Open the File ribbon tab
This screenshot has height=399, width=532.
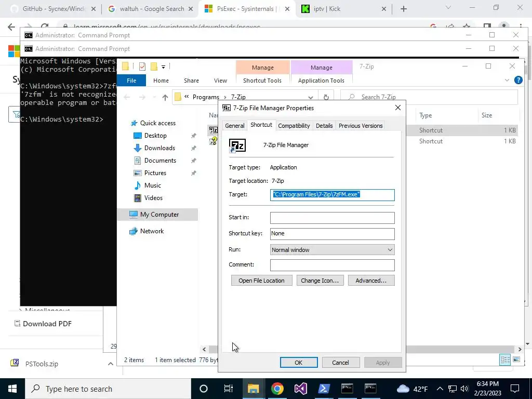[131, 81]
